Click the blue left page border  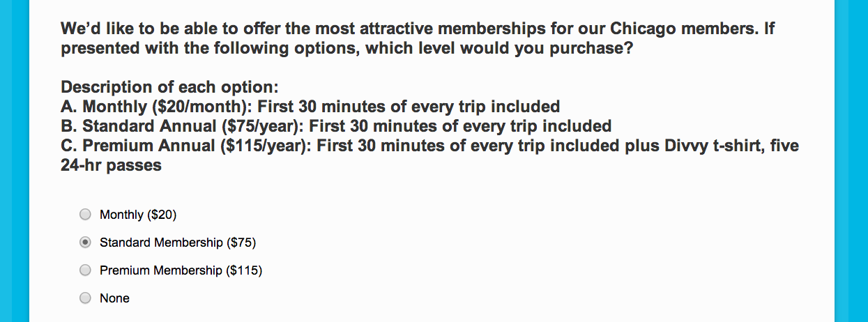14,161
